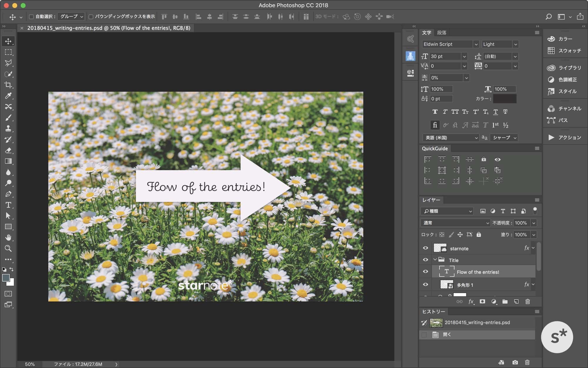The width and height of the screenshot is (588, 368).
Task: Create a new layer group folder
Action: pos(505,302)
